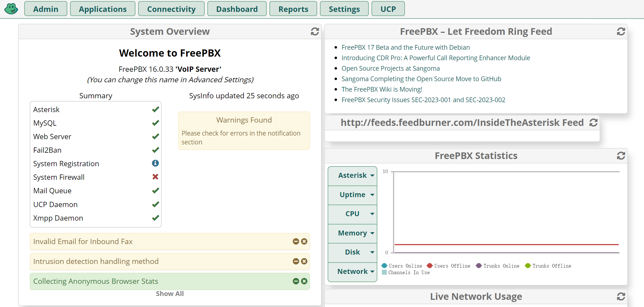Open the Reports menu

point(293,9)
